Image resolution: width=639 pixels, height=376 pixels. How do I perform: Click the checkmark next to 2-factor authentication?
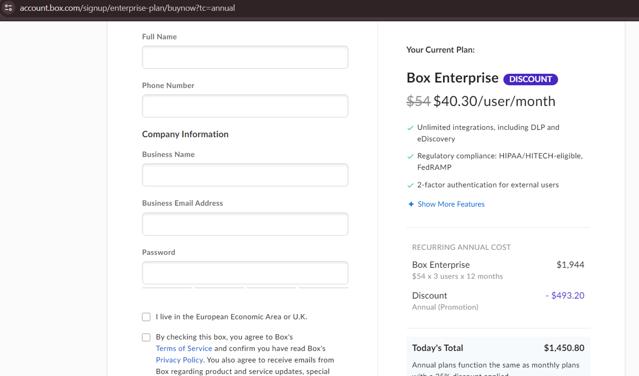point(410,185)
